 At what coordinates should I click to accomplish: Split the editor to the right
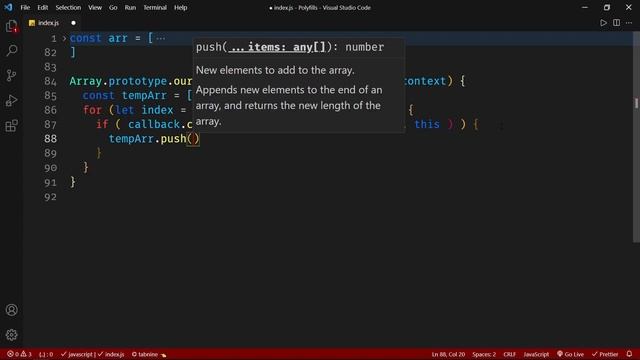[x=616, y=23]
